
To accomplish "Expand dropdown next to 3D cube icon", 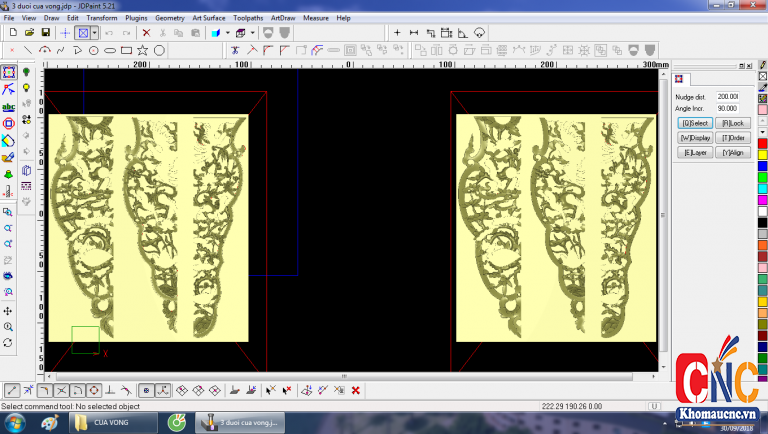I will point(228,33).
